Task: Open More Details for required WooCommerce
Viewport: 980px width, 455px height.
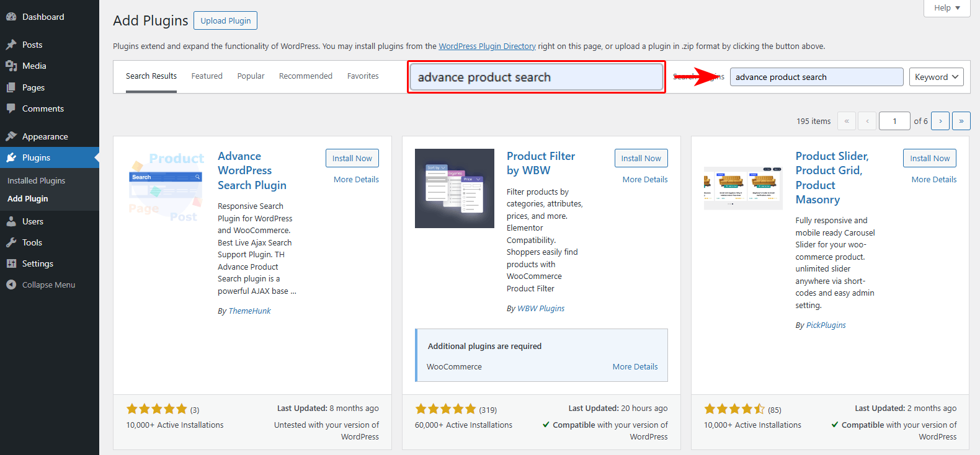Action: (635, 366)
